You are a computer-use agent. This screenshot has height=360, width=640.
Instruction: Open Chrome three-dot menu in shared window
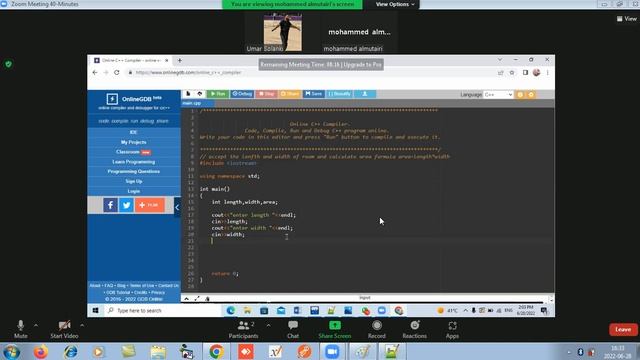(548, 73)
